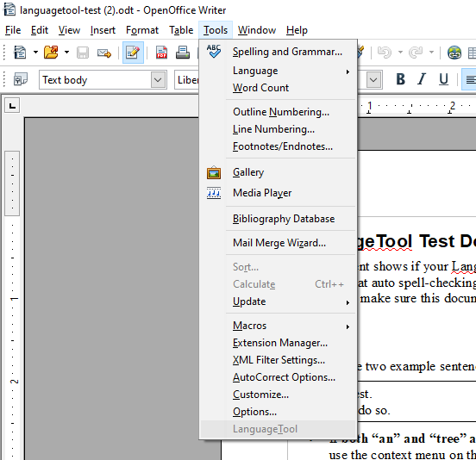Toggle Bold formatting

pos(401,79)
